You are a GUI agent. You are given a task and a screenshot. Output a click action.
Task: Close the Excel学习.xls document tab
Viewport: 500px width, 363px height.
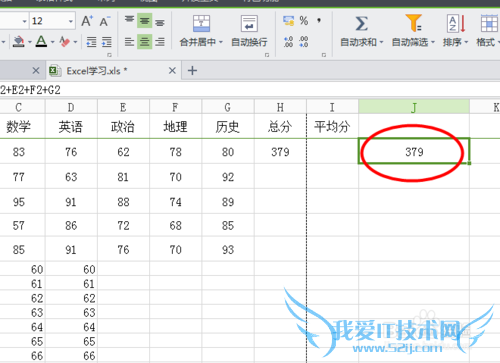pyautogui.click(x=172, y=71)
